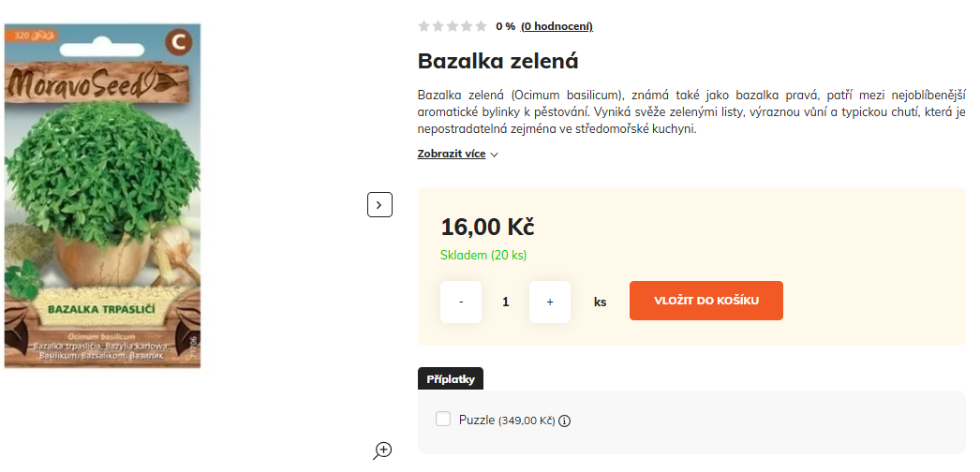Screen dimensions: 980x472
Task: Click the Bazalka zelená product heading
Action: 498,61
